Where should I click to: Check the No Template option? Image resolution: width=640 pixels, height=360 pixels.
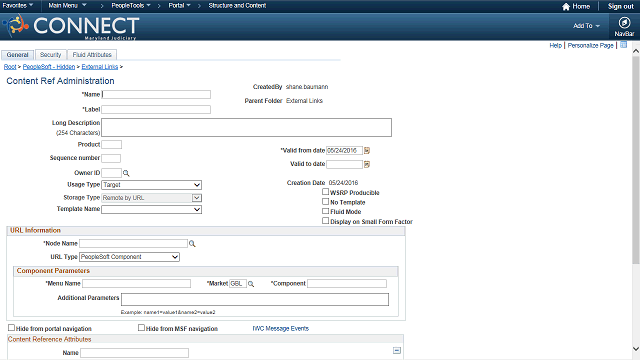[x=325, y=201]
